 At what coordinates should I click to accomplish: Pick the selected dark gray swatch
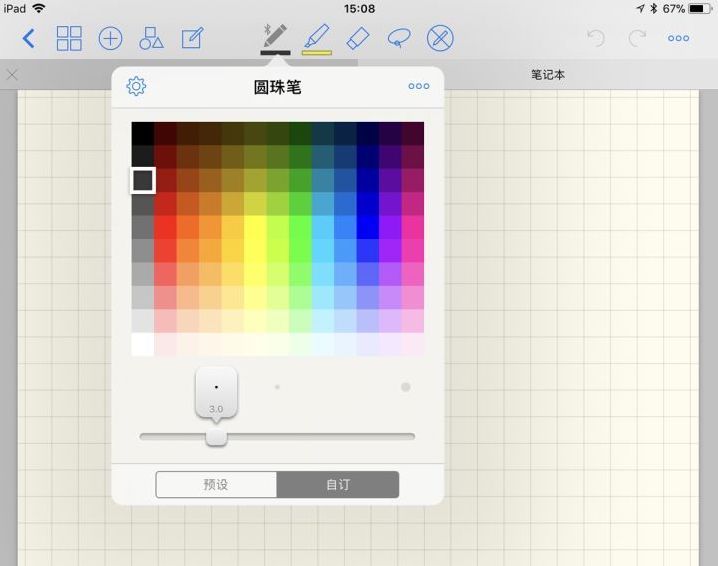point(143,180)
